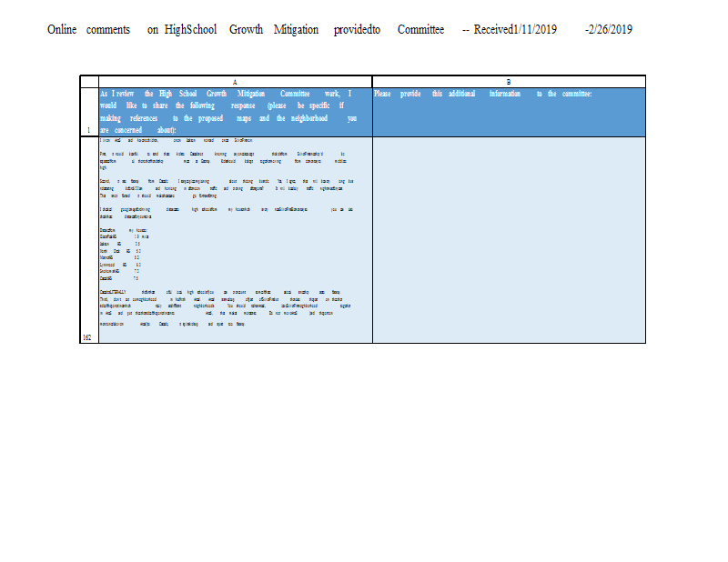Select row number 1 header

point(89,112)
